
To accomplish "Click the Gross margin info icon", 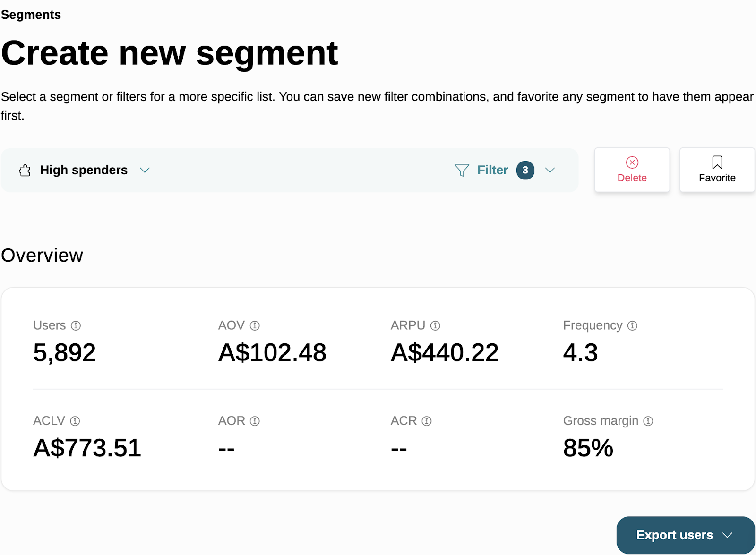I will [x=648, y=421].
